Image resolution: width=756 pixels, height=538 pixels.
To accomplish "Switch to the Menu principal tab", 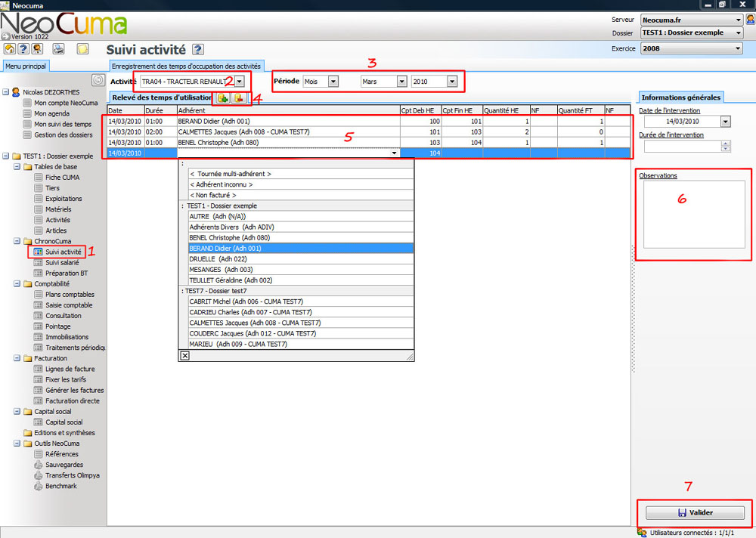I will [x=26, y=66].
